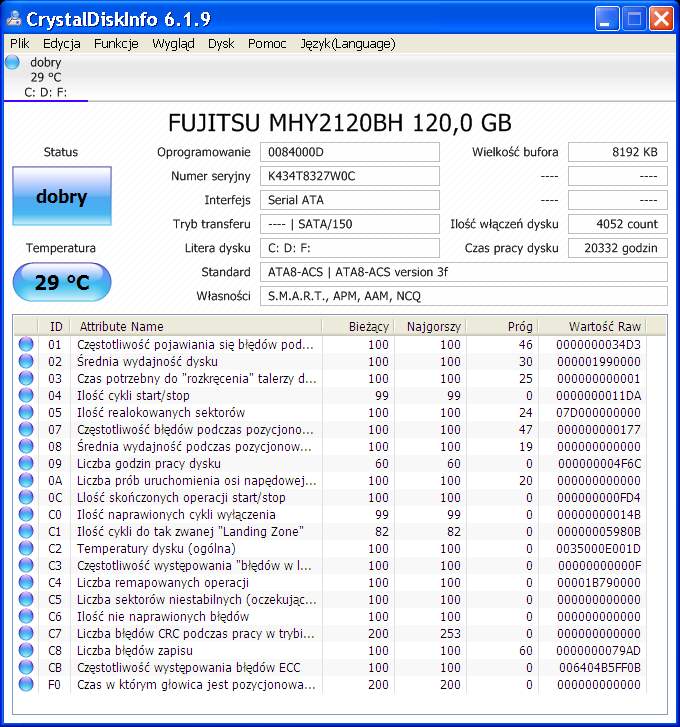Click status orb for attribute C6 row
This screenshot has width=680, height=727.
pos(26,616)
